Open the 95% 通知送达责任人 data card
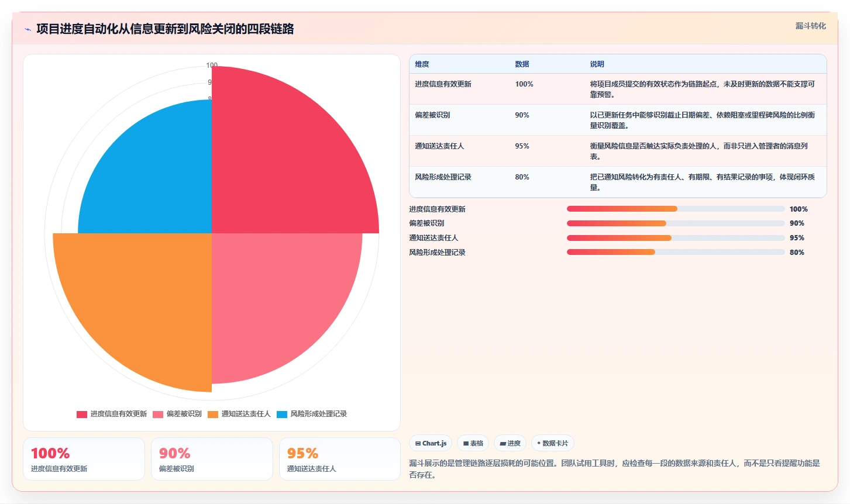This screenshot has height=504, width=850. click(340, 459)
